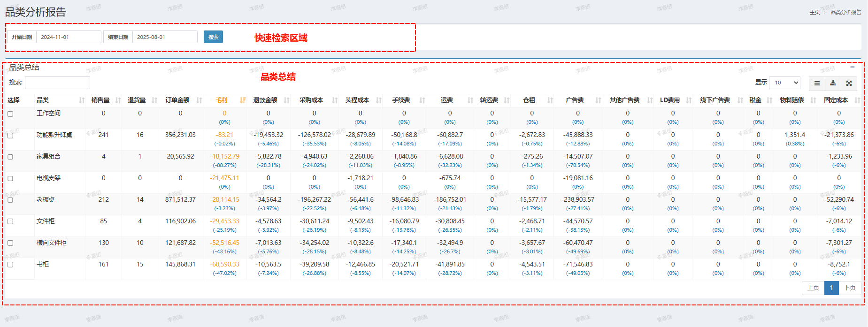Focus the 搜索 table filter box
The height and width of the screenshot is (327, 868).
pos(57,83)
